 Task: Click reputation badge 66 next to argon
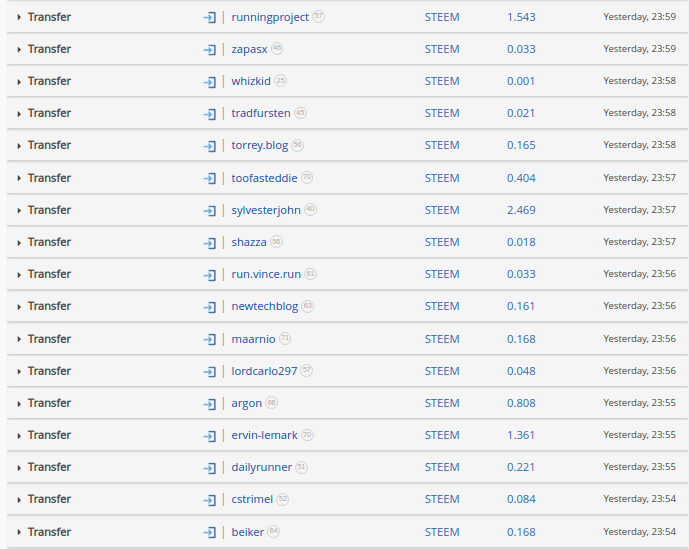click(x=272, y=402)
